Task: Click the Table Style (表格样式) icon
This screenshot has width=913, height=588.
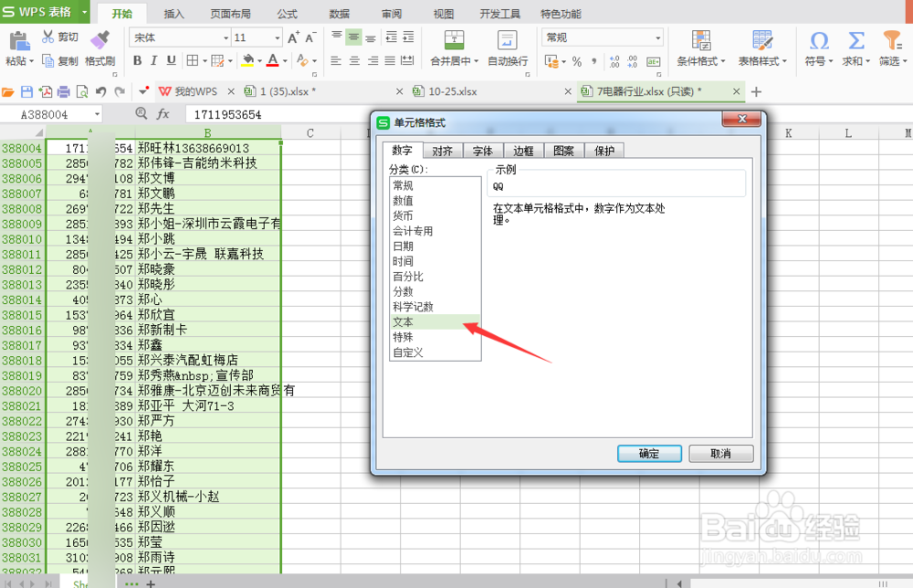Action: tap(762, 39)
